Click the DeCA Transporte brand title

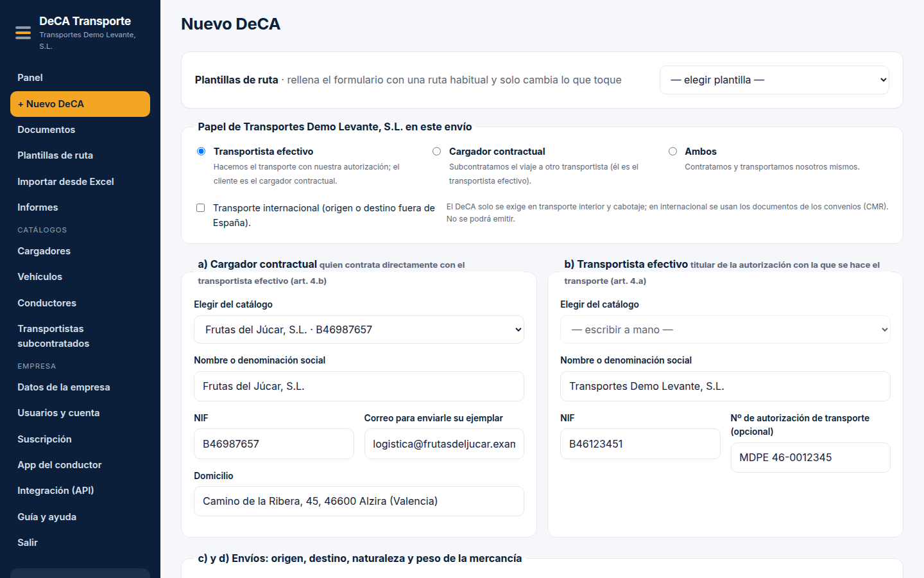[x=85, y=21]
